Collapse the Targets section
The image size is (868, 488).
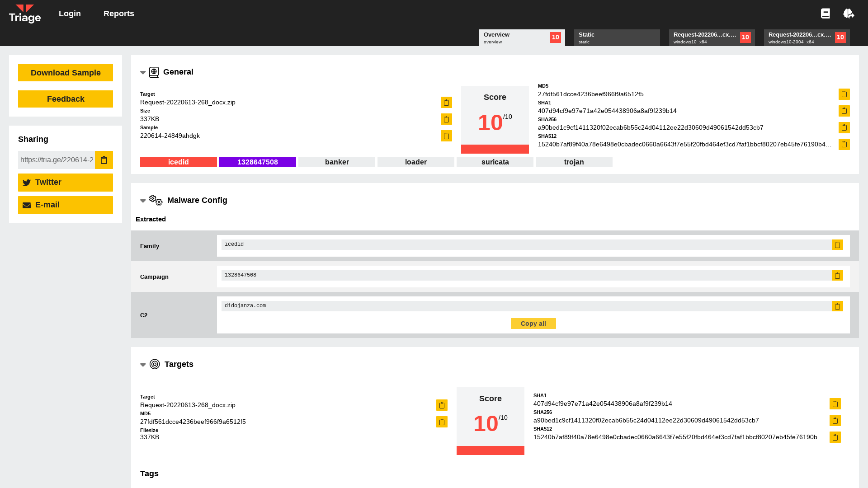tap(143, 365)
